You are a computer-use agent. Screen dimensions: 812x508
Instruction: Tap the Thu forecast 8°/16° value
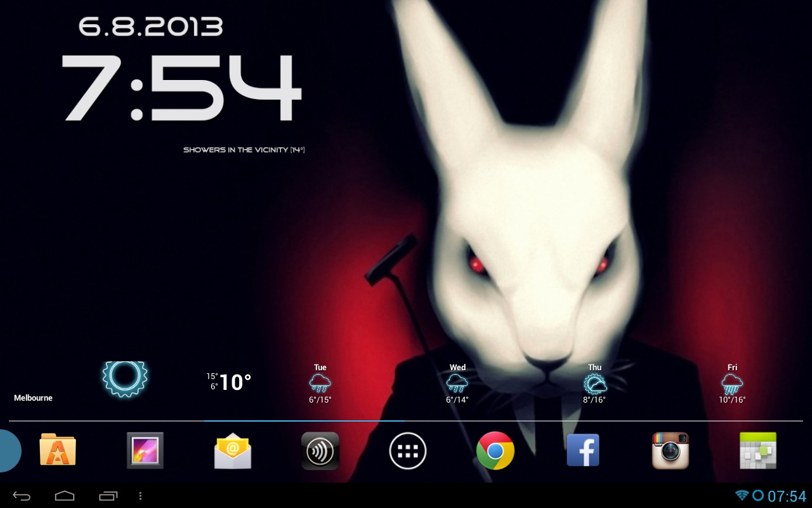tap(594, 400)
